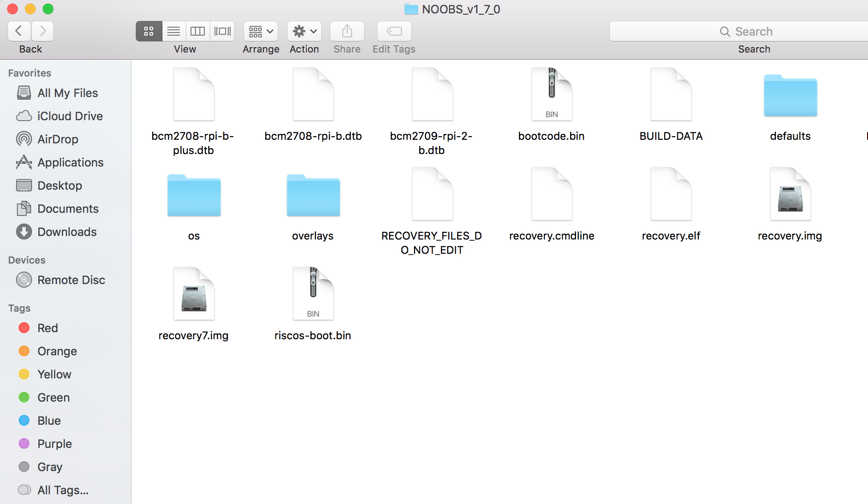Switch to List view layout

[173, 31]
